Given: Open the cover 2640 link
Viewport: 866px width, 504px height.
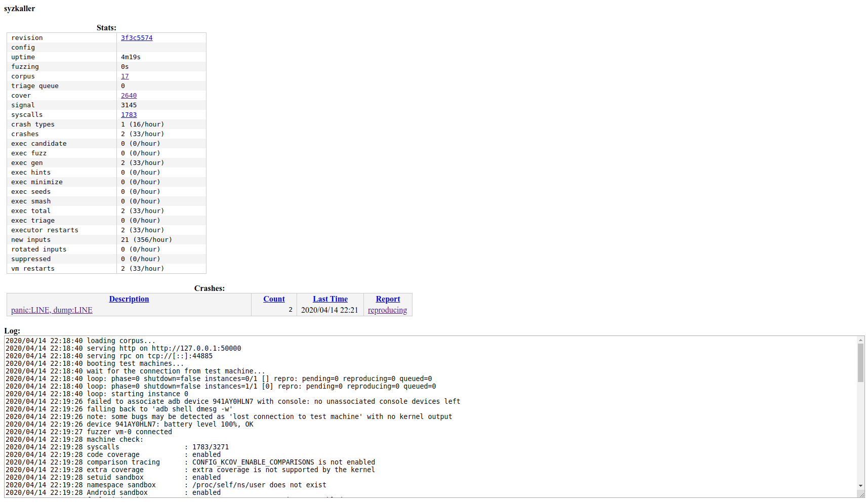Looking at the screenshot, I should (129, 96).
